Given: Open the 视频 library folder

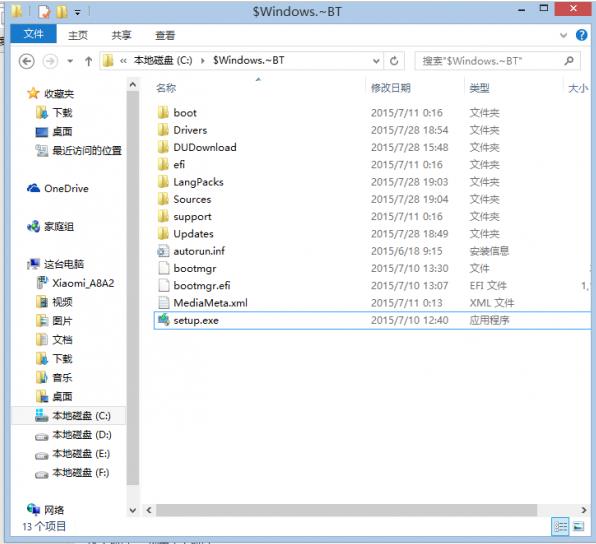Looking at the screenshot, I should (62, 302).
